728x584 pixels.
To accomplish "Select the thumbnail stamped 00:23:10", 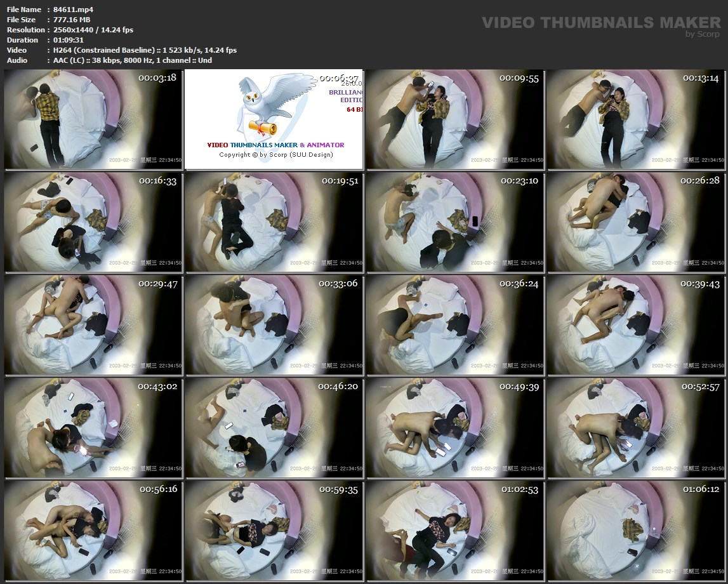I will pos(455,222).
